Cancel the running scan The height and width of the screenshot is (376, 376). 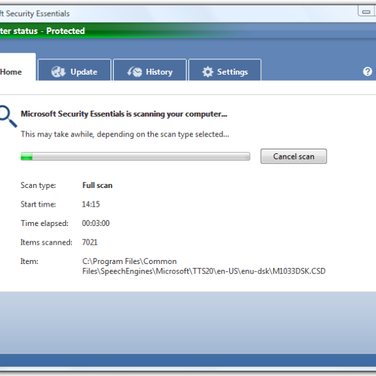(x=293, y=156)
